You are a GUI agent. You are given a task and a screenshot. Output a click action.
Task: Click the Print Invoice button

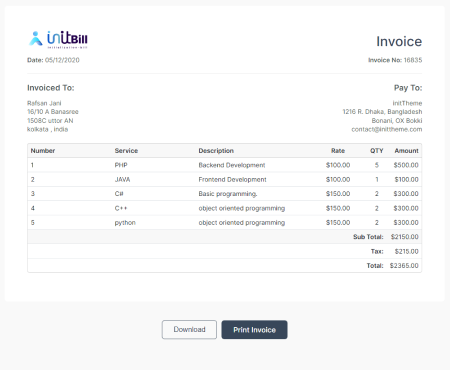[254, 330]
